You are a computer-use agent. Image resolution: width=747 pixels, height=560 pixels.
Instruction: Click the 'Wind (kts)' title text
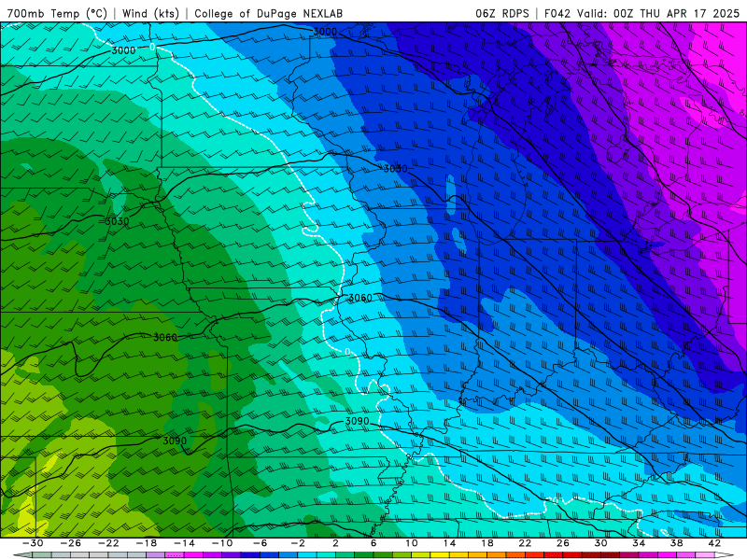pyautogui.click(x=150, y=13)
